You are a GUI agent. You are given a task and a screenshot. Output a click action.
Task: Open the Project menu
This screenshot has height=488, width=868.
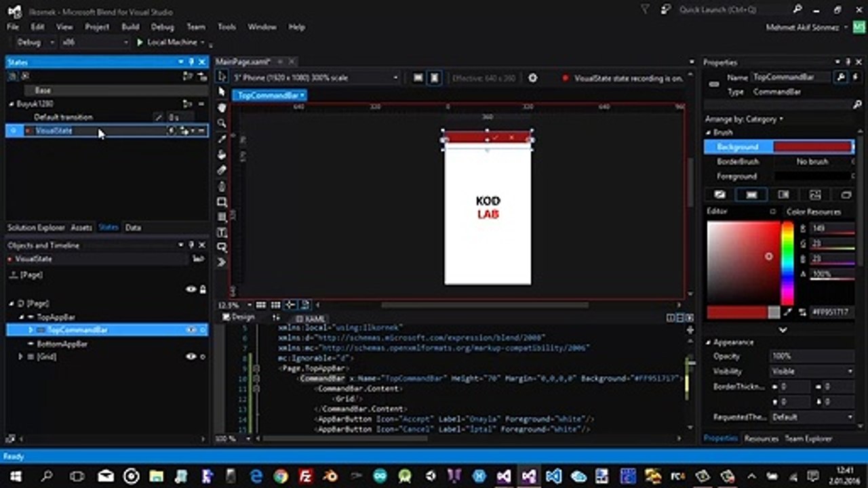coord(97,27)
